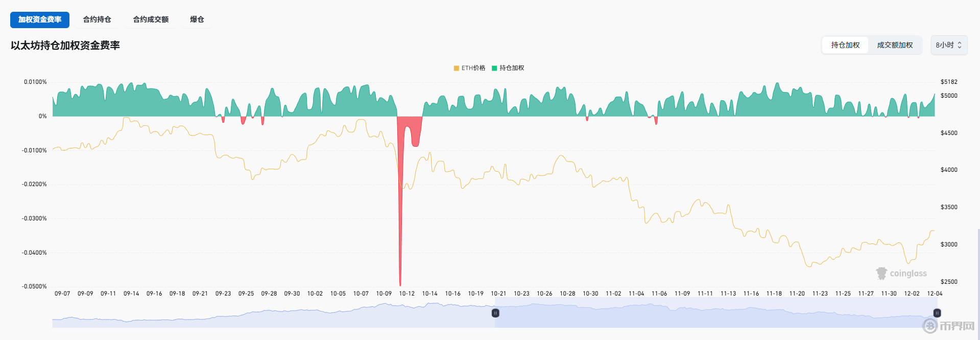980x340 pixels.
Task: Open the 爆仓 tab
Action: tap(197, 19)
